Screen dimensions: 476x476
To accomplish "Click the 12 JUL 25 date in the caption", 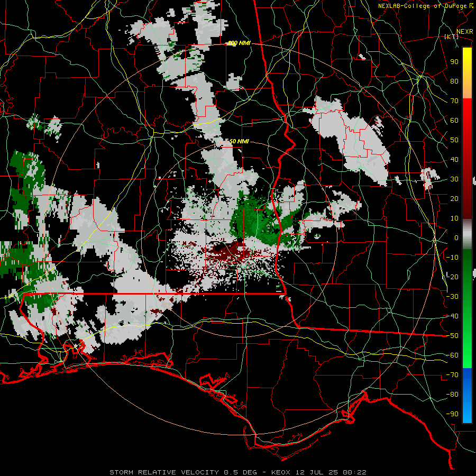I will pos(317,472).
